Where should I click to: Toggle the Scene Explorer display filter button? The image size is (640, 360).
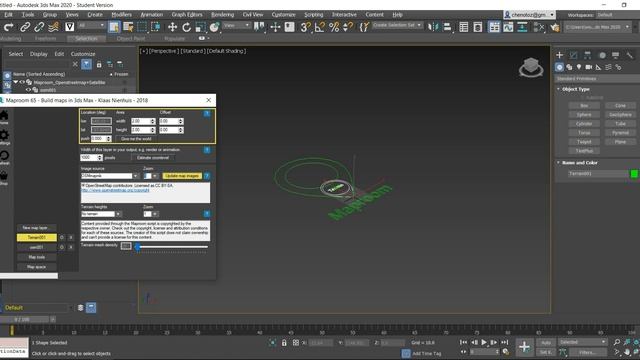coord(86,64)
